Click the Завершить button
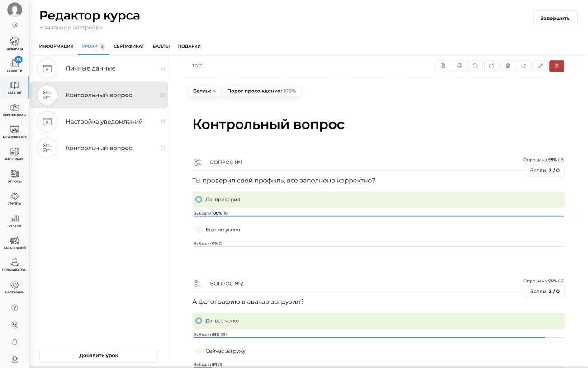 555,18
